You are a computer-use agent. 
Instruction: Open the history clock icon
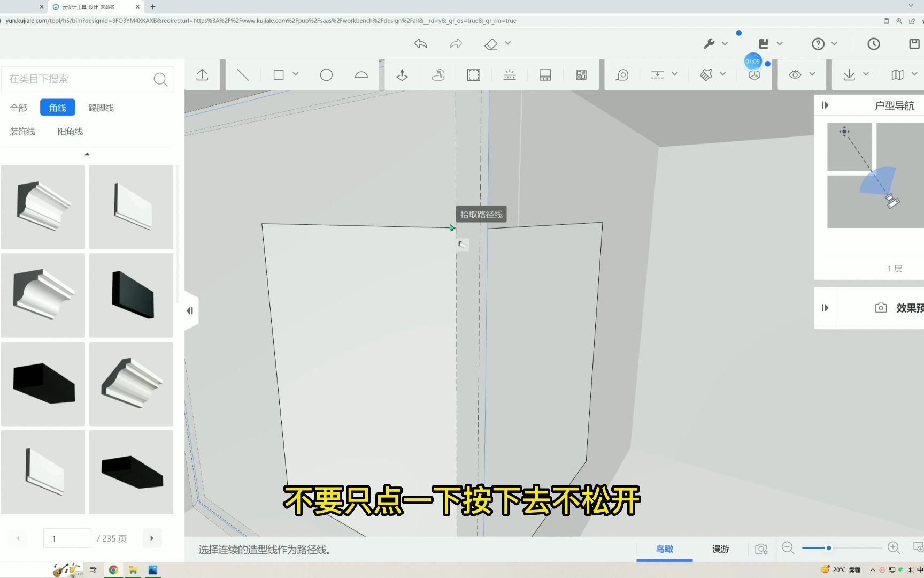(874, 44)
